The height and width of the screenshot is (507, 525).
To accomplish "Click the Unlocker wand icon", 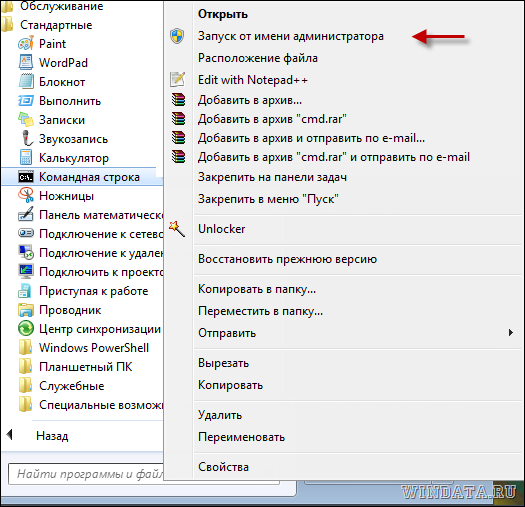I will (177, 229).
